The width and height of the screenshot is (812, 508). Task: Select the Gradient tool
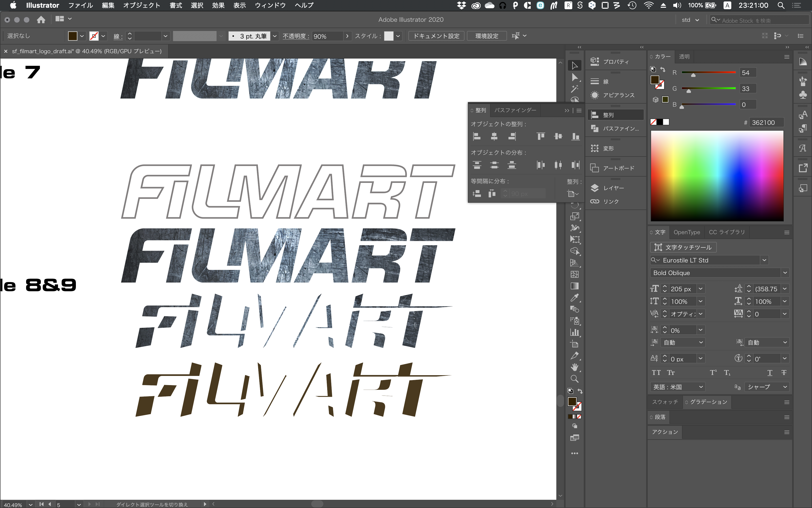[574, 286]
